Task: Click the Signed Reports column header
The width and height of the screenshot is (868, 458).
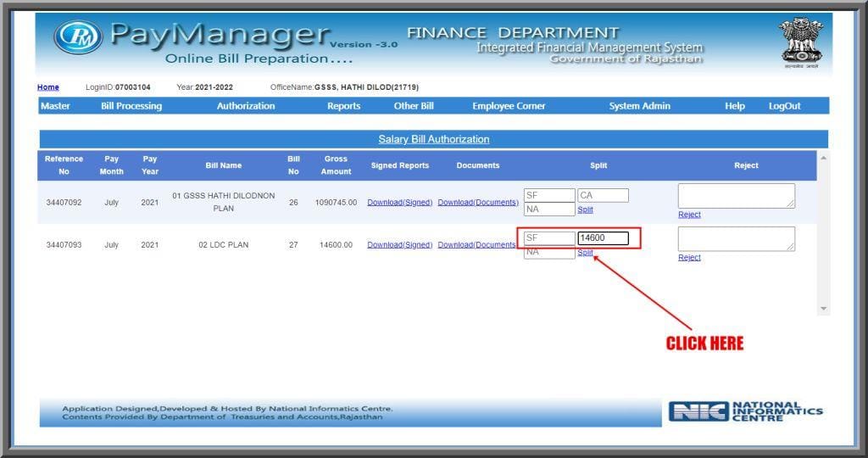Action: (400, 165)
